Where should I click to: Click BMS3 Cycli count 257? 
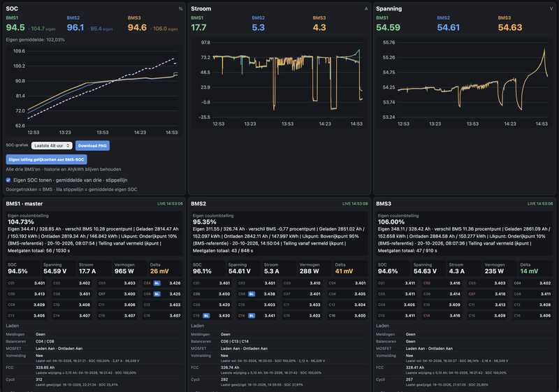pos(409,379)
